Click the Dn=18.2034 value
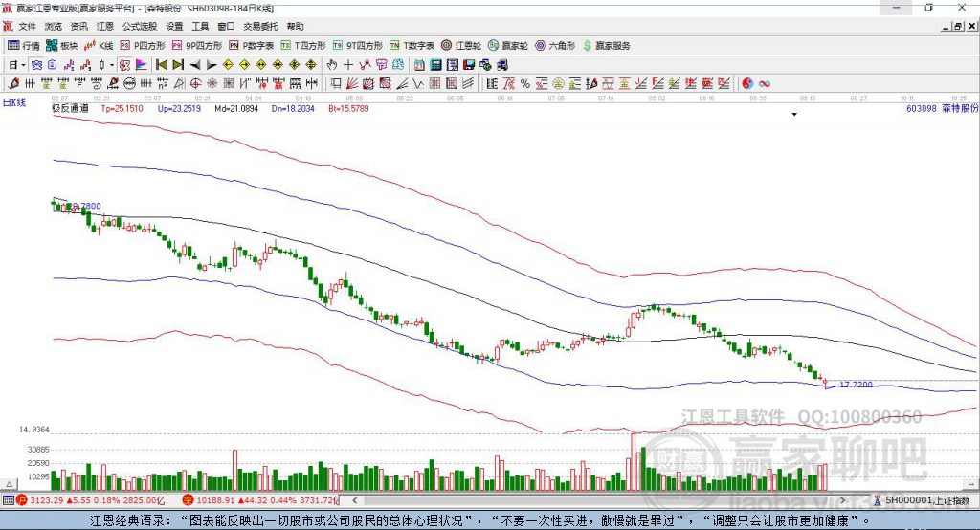Viewport: 980px width, 530px height. tap(293, 109)
